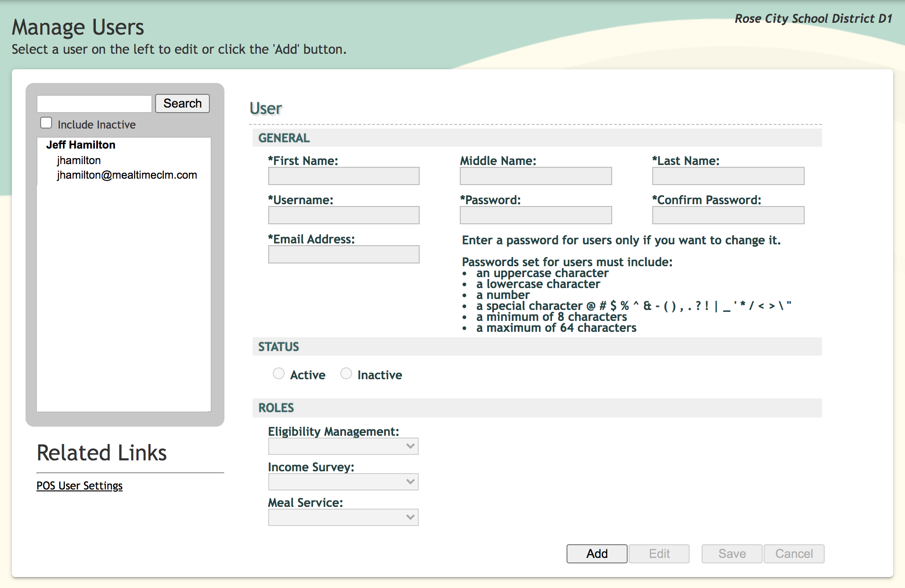
Task: Select Jeff Hamilton in the user list
Action: click(81, 145)
